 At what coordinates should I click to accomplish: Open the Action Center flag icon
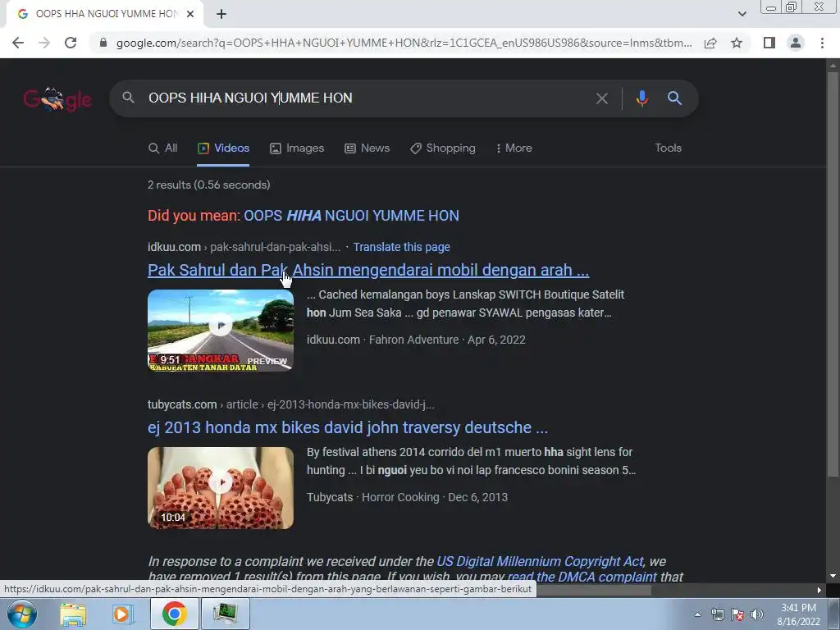(x=737, y=614)
